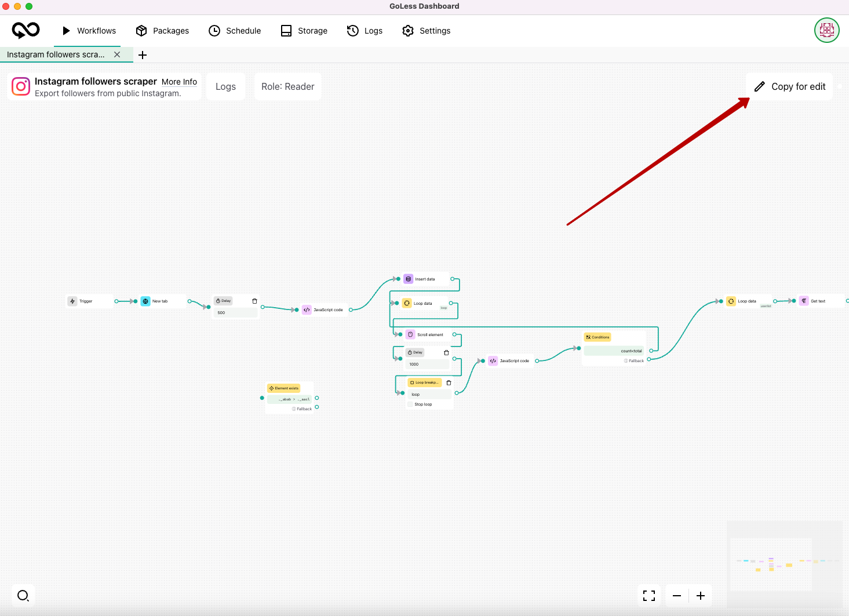The height and width of the screenshot is (616, 849).
Task: Zoom in the canvas with plus button
Action: coord(701,596)
